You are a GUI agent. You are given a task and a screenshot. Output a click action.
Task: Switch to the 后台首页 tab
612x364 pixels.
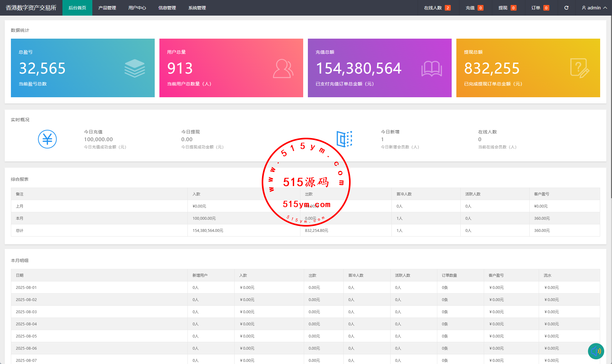(x=77, y=8)
